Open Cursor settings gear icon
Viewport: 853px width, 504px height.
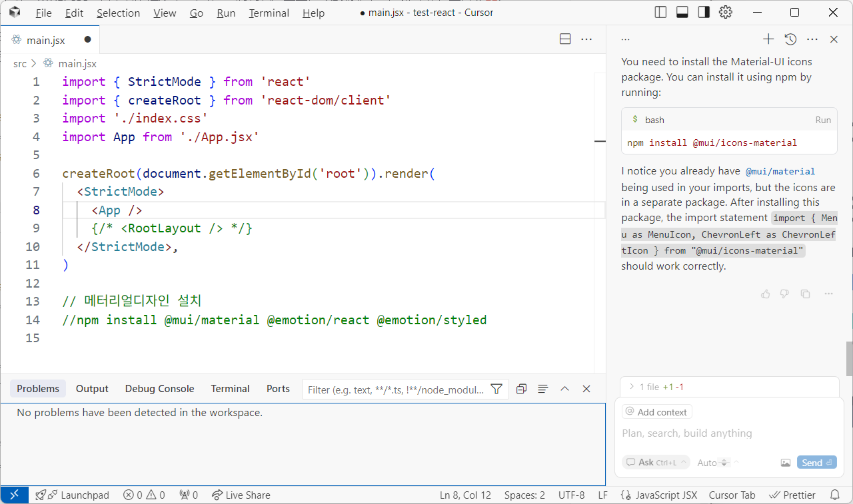[x=726, y=13]
